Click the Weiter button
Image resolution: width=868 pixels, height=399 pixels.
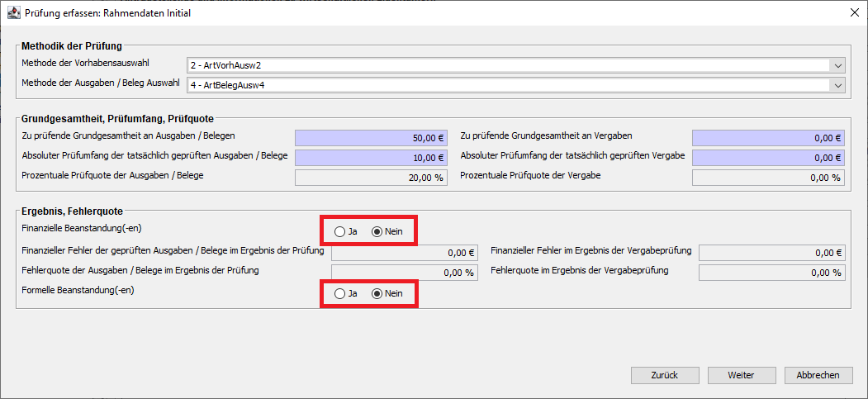coord(742,375)
